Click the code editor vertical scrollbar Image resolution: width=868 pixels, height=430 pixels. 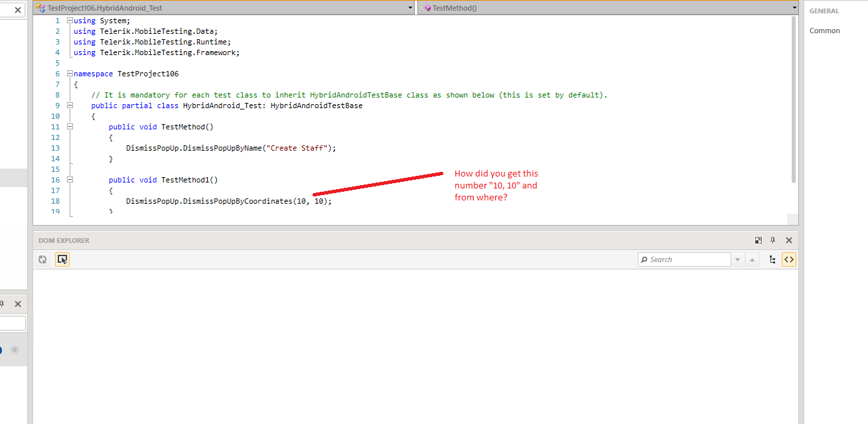click(x=794, y=100)
